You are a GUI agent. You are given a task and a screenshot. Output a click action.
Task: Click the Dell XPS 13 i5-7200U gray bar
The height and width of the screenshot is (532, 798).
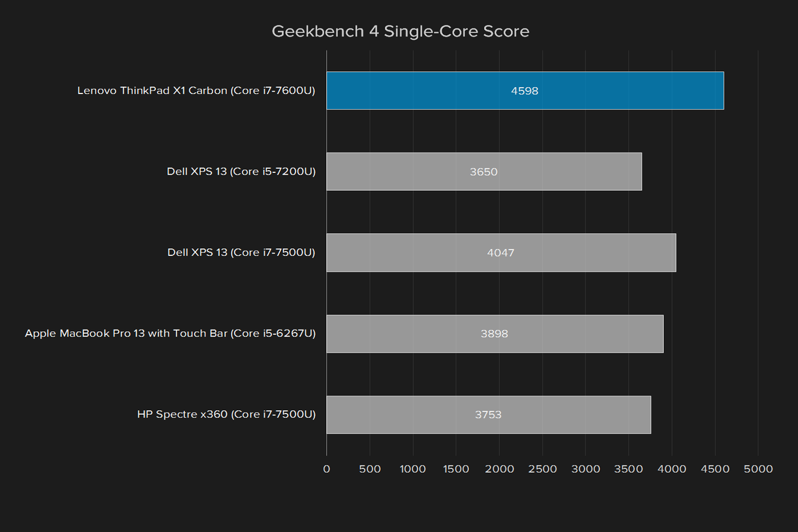tap(484, 172)
